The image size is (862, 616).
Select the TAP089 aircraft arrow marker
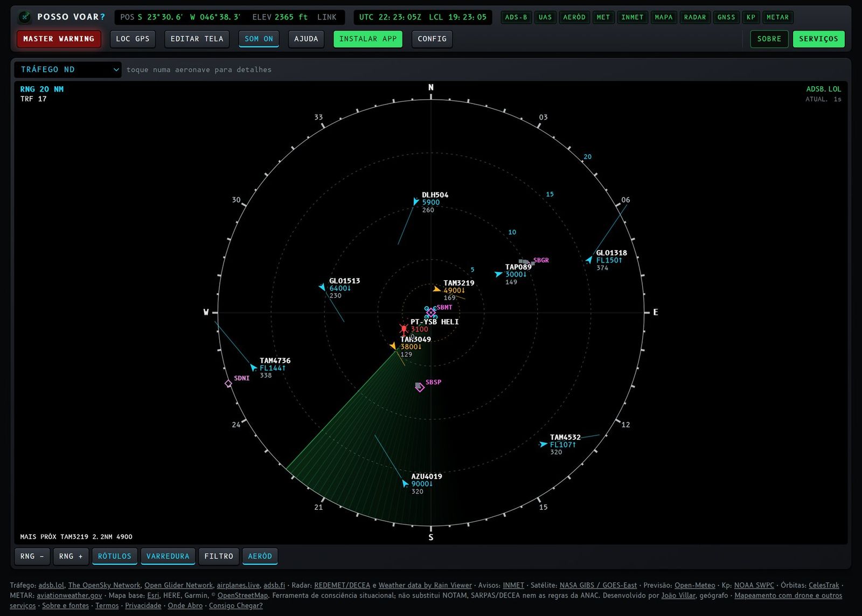tap(498, 274)
